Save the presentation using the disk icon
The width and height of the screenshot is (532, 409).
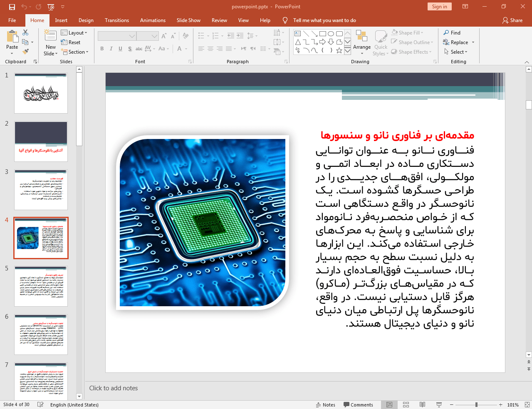(12, 7)
